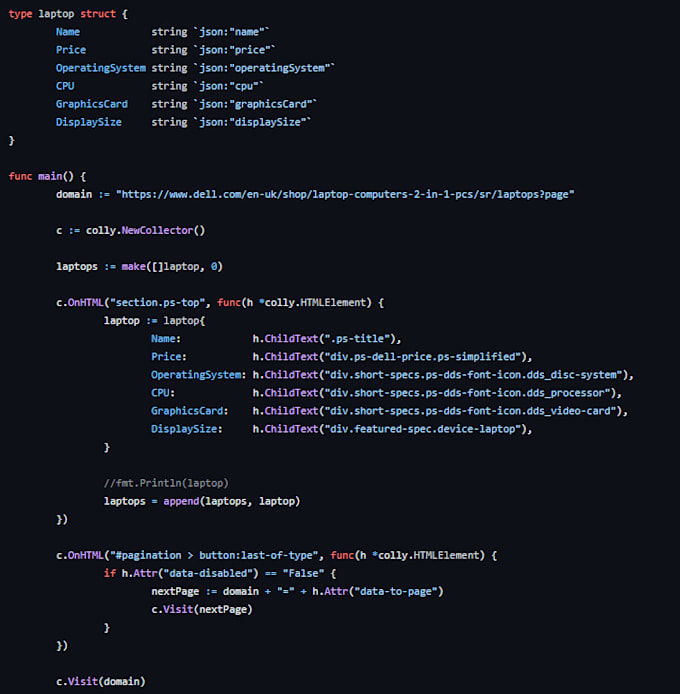Select the `json:"operatingSystem"` tag

point(264,68)
